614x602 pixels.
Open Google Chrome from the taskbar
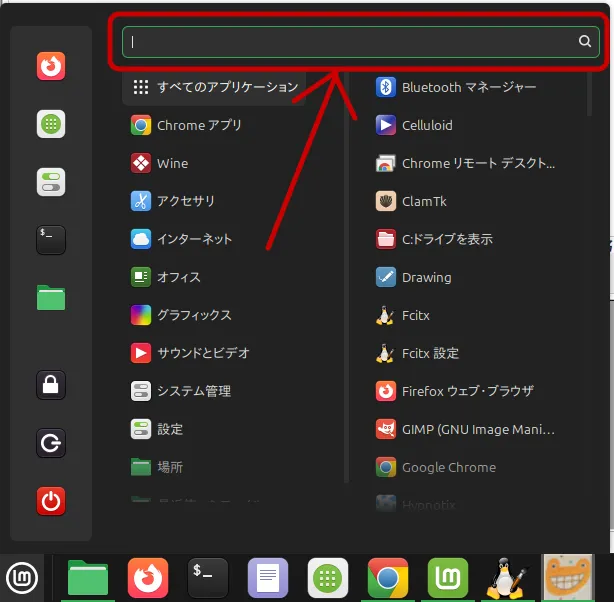pyautogui.click(x=387, y=578)
